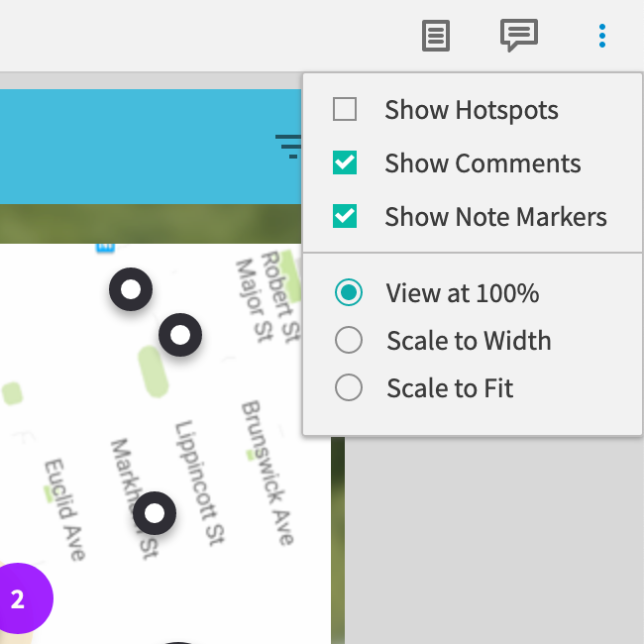Click the Lippincott St street label

(199, 483)
